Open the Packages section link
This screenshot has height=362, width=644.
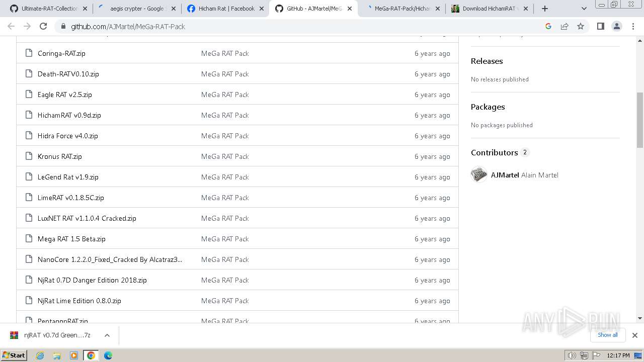(488, 107)
